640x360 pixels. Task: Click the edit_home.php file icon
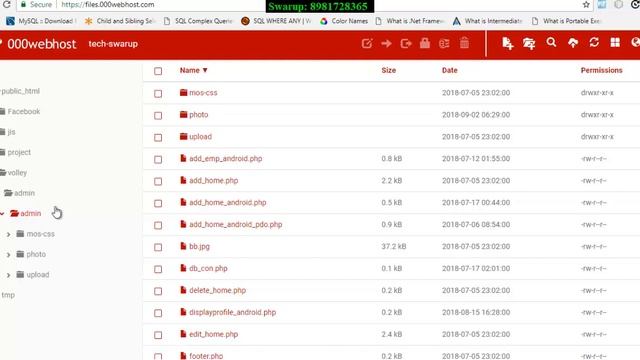(183, 334)
